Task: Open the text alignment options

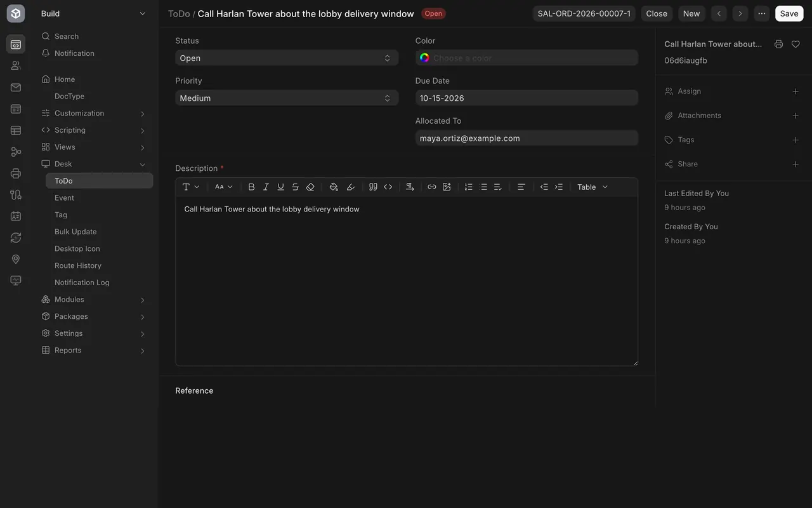Action: 521,187
